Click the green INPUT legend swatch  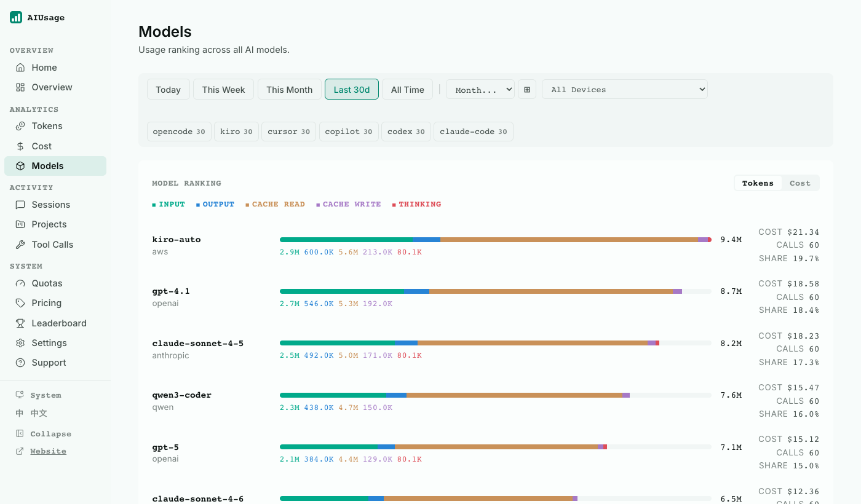(x=154, y=205)
